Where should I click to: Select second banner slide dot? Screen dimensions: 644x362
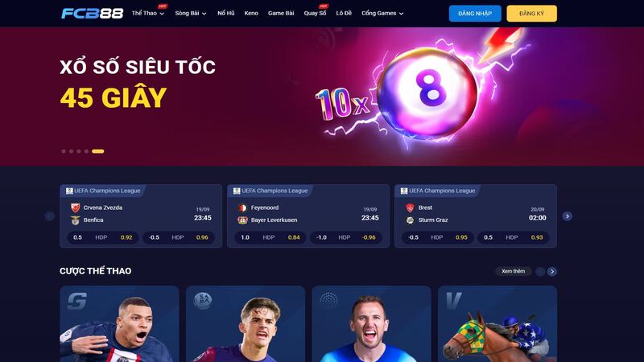(x=71, y=151)
